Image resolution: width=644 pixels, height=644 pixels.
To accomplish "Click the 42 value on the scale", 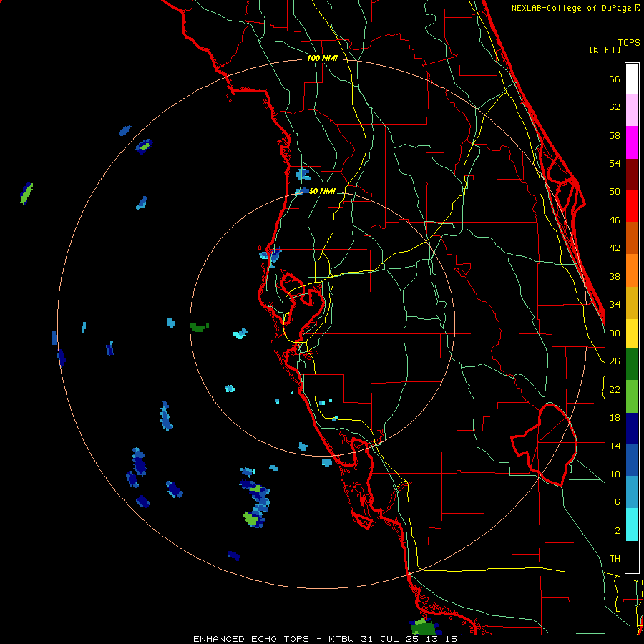I will [x=615, y=248].
